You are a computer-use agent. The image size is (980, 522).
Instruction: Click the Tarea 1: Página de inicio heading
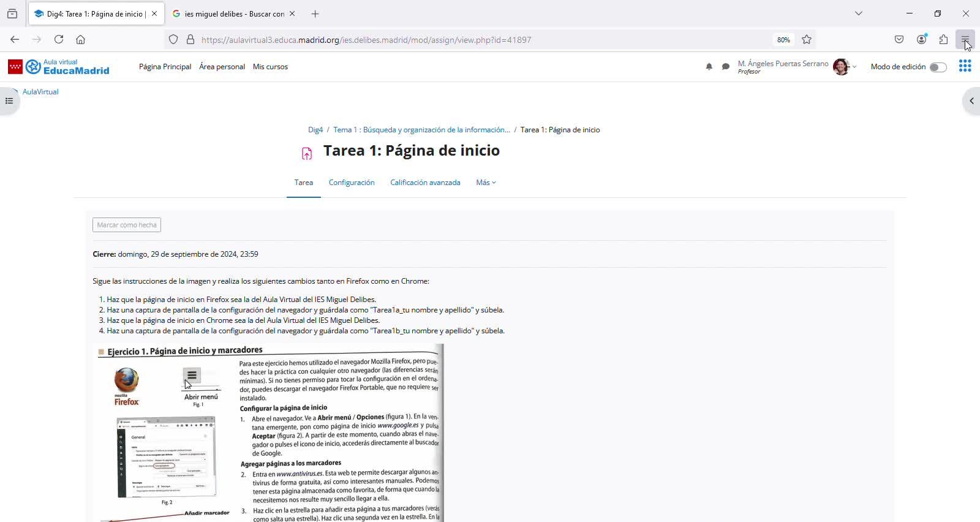coord(412,151)
